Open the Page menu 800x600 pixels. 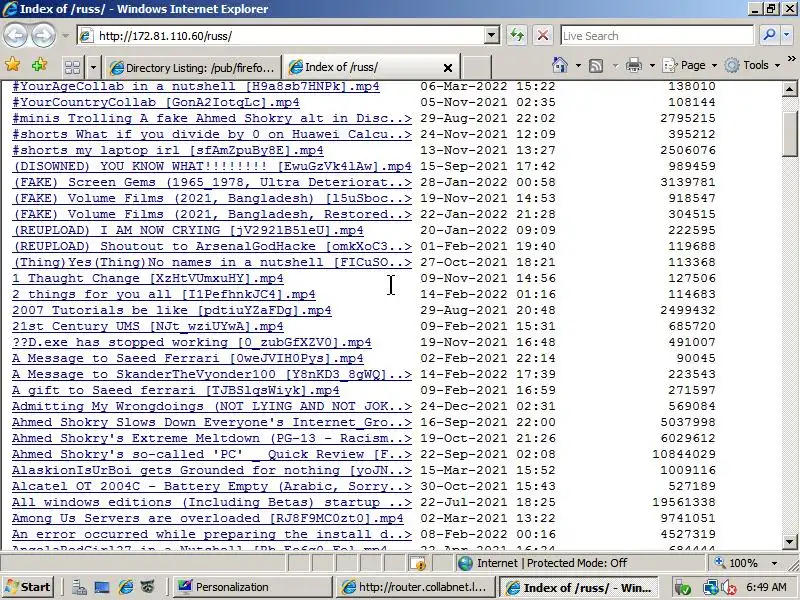pos(690,65)
